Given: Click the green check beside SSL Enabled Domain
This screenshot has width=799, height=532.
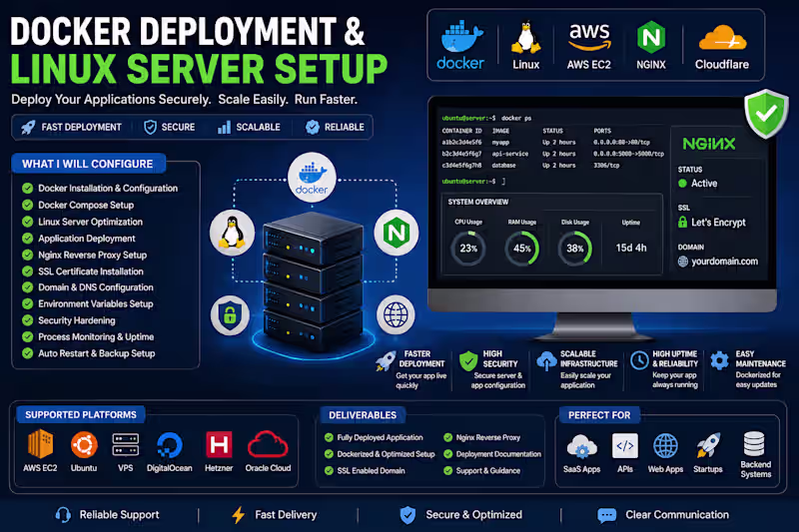Looking at the screenshot, I should (330, 470).
